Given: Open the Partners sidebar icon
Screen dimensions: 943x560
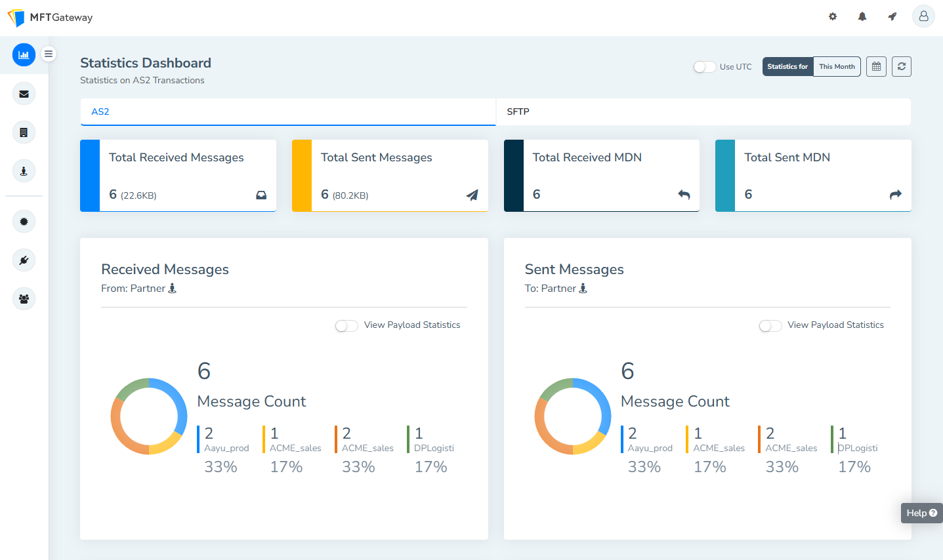Looking at the screenshot, I should (x=24, y=171).
